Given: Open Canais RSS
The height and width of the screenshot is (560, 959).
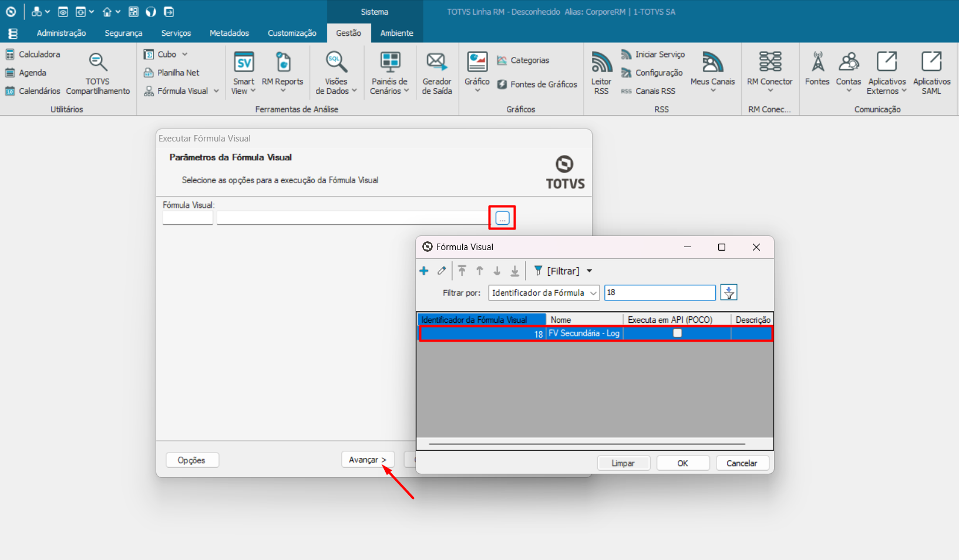Looking at the screenshot, I should [x=648, y=91].
